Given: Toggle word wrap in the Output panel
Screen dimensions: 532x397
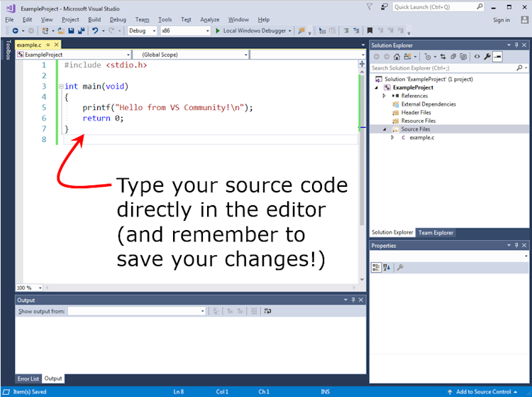Looking at the screenshot, I should [x=267, y=311].
